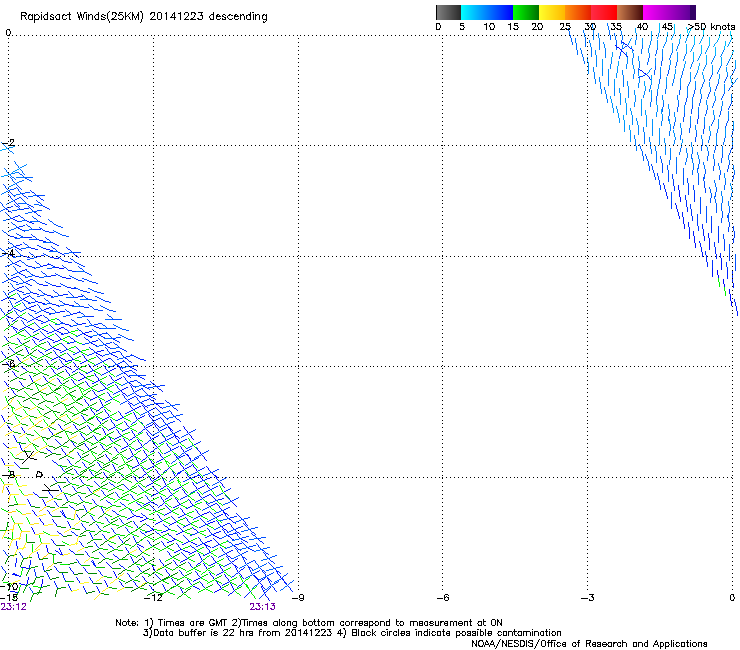Pick the red 30-35 knots legend segment

pos(604,12)
